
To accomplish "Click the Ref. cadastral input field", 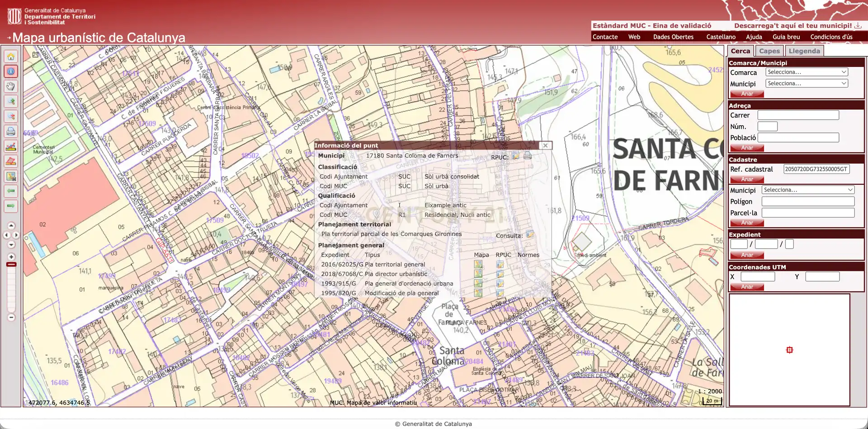I will tap(816, 169).
